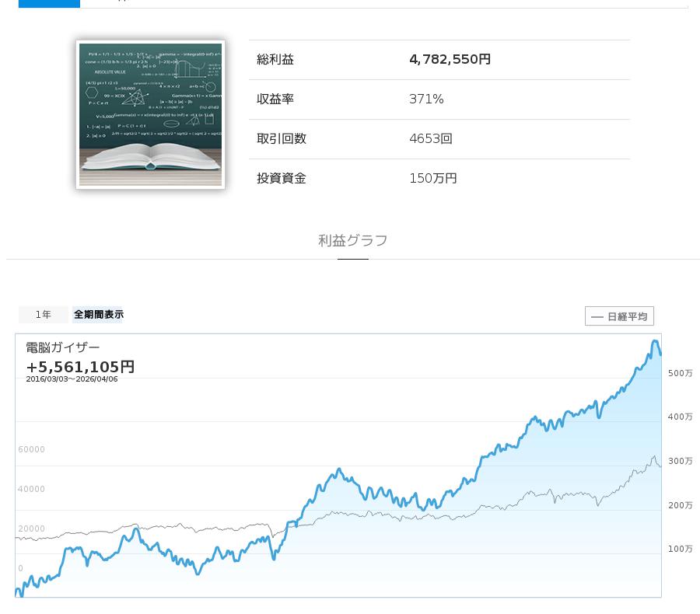This screenshot has height=614, width=700.
Task: Click the 4653回 trade count value
Action: point(430,139)
